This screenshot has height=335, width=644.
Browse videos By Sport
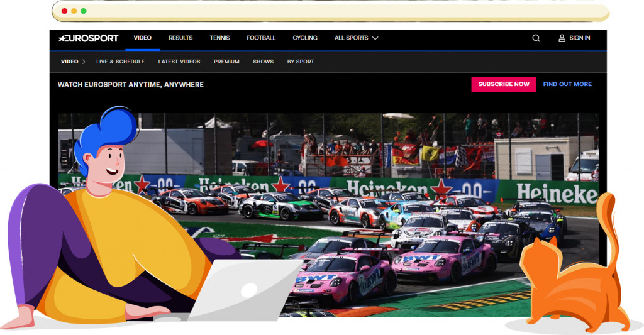tap(301, 62)
